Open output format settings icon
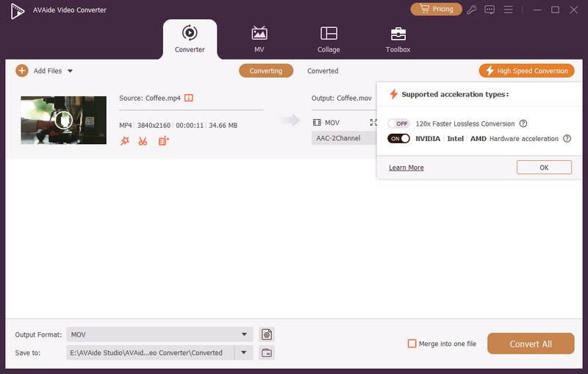 pyautogui.click(x=266, y=334)
